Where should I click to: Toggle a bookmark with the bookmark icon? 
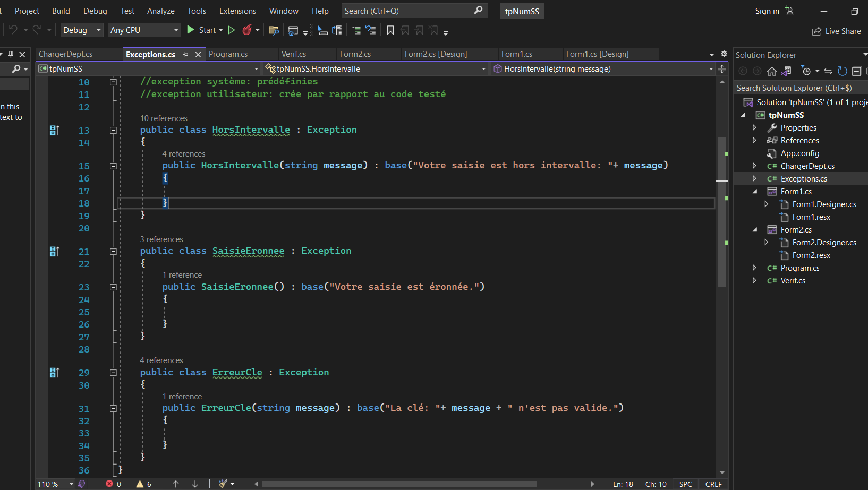[x=390, y=30]
